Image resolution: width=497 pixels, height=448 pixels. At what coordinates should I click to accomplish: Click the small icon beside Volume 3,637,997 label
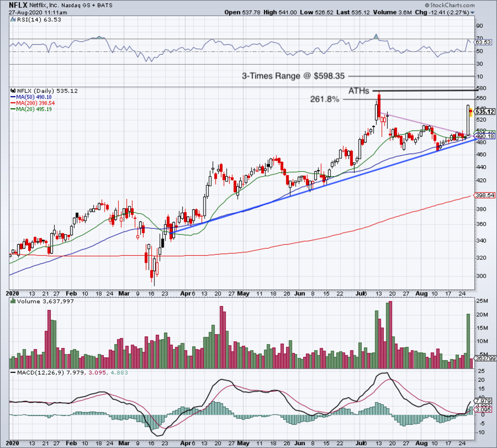13,302
